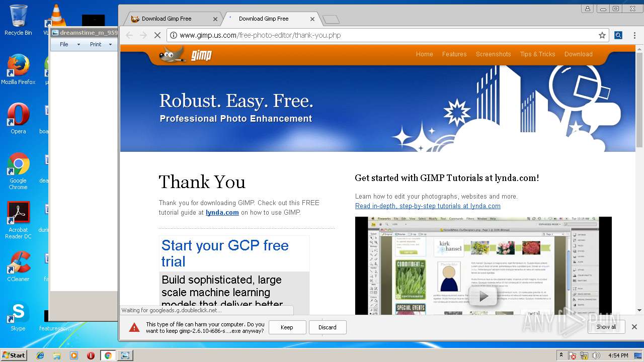644x362 pixels.
Task: Bookmark this page with the star
Action: pyautogui.click(x=602, y=35)
